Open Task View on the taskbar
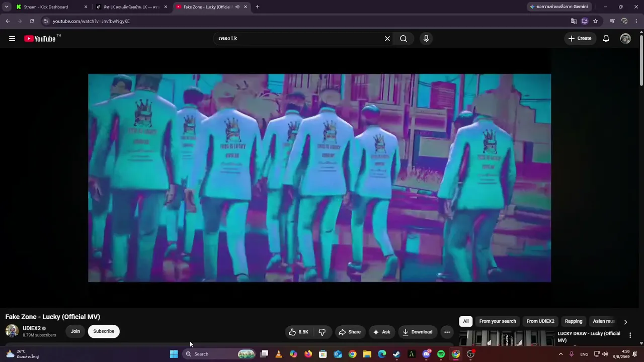 click(264, 354)
